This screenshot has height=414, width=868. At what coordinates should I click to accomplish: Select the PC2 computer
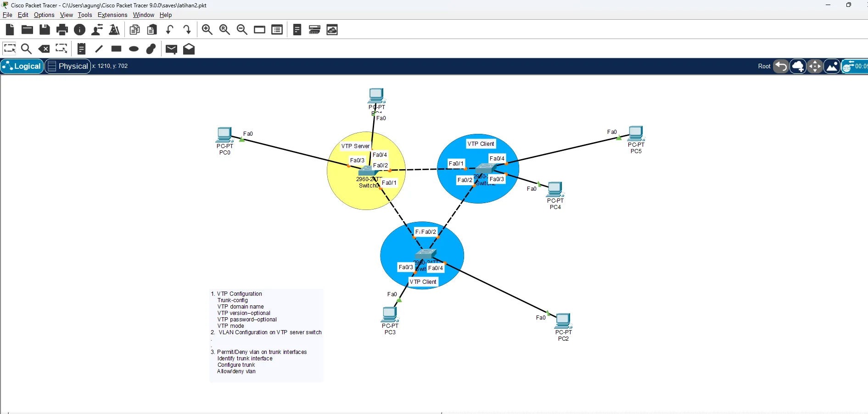pos(563,321)
